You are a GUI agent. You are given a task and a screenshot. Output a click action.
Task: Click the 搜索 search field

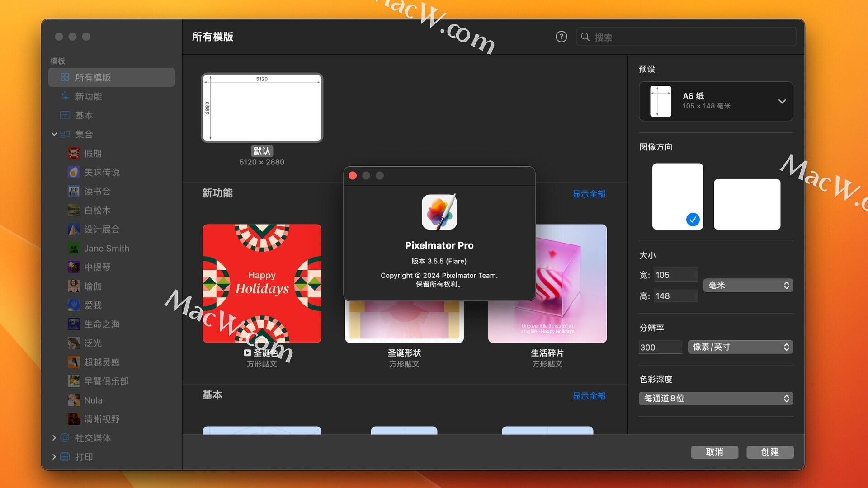coord(686,37)
